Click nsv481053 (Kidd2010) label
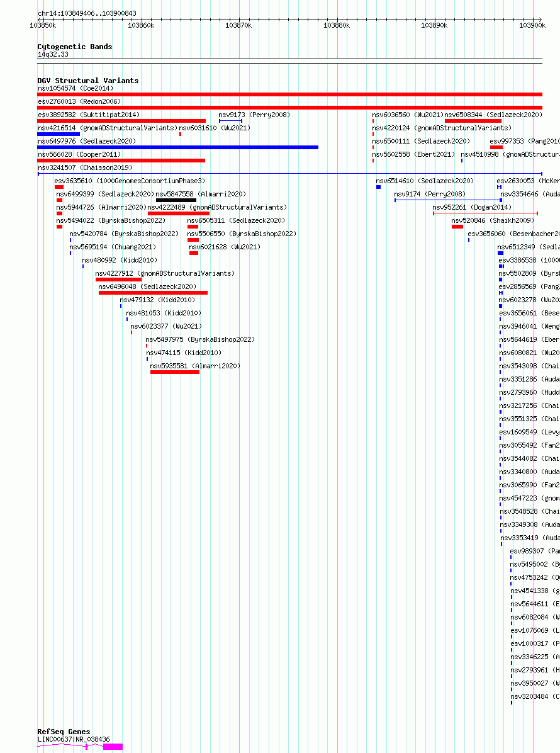 [164, 313]
